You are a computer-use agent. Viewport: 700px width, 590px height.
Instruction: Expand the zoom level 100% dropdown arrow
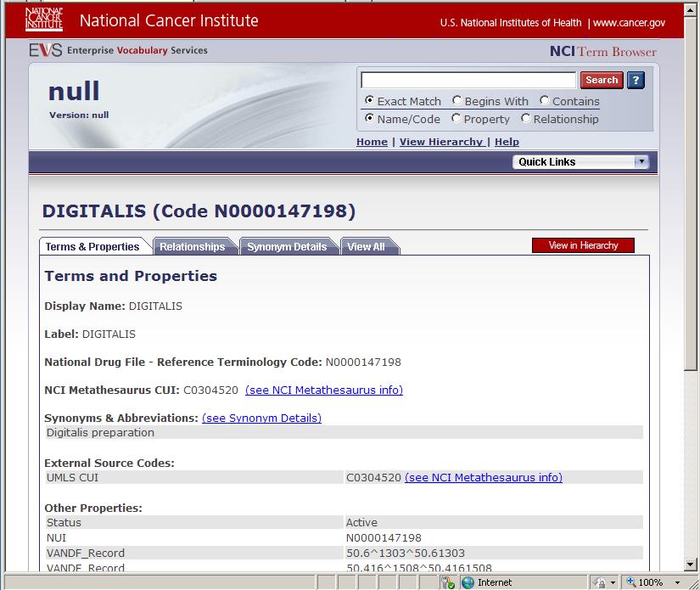tap(677, 582)
